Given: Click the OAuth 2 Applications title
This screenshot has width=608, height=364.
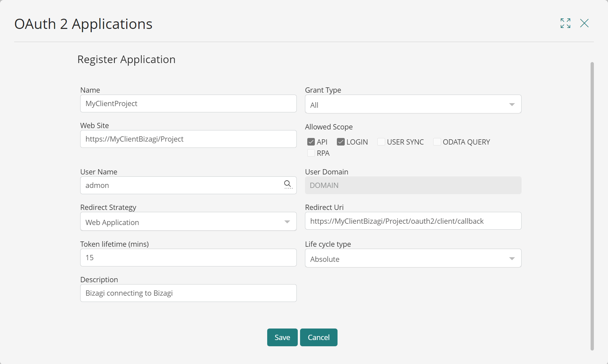Looking at the screenshot, I should [83, 24].
